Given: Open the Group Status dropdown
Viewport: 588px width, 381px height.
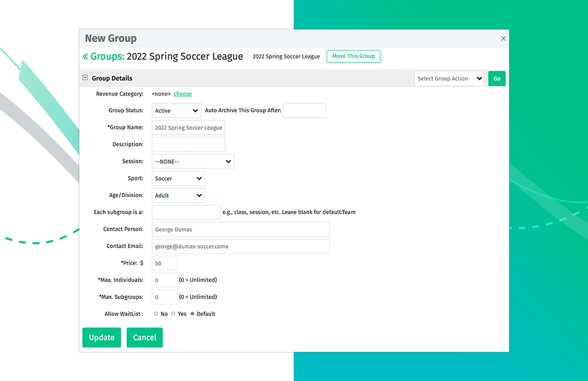Looking at the screenshot, I should pos(177,111).
